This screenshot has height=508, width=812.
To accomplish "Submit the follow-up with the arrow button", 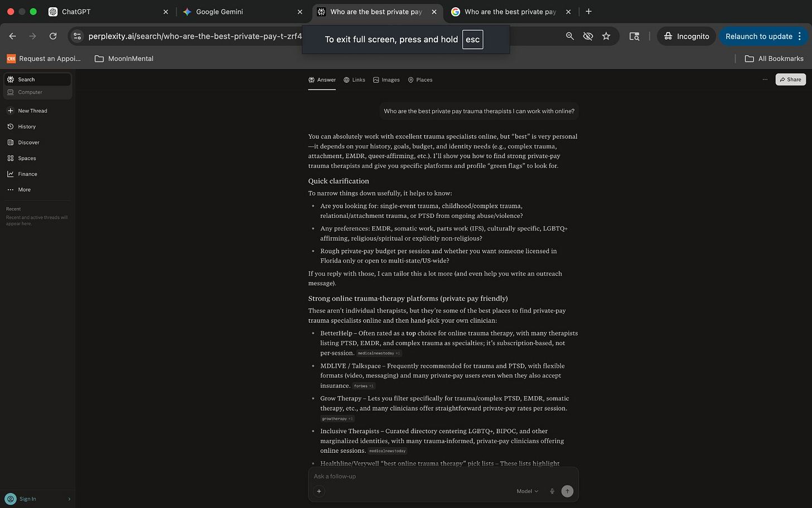I will (567, 491).
